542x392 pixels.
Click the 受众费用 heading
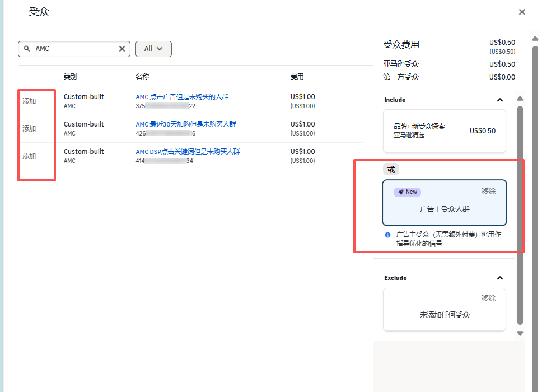tap(401, 45)
